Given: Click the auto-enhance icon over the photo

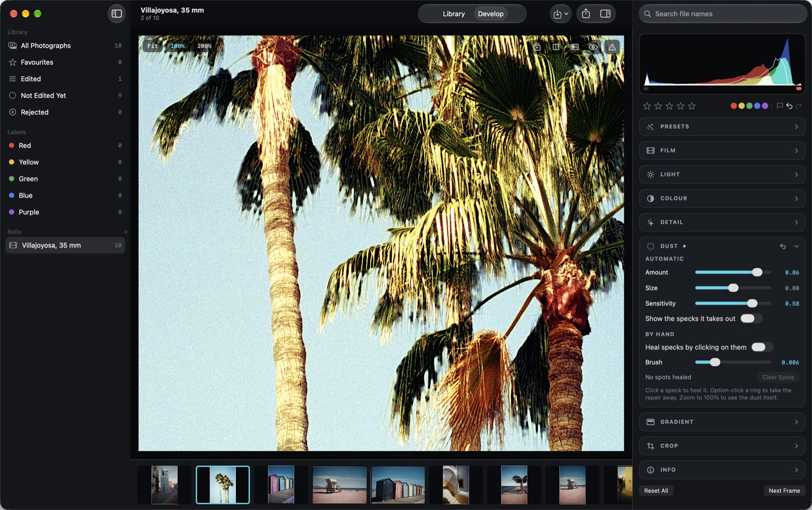Looking at the screenshot, I should coord(537,47).
